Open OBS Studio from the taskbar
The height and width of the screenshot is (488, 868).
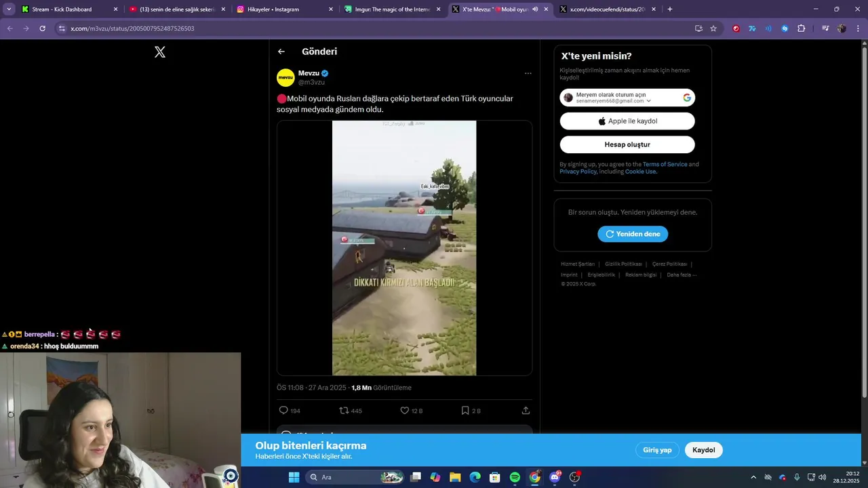[575, 477]
